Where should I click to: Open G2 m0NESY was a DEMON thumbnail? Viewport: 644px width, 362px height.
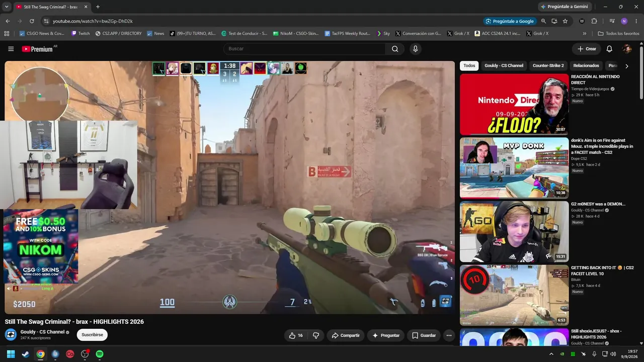tap(514, 231)
